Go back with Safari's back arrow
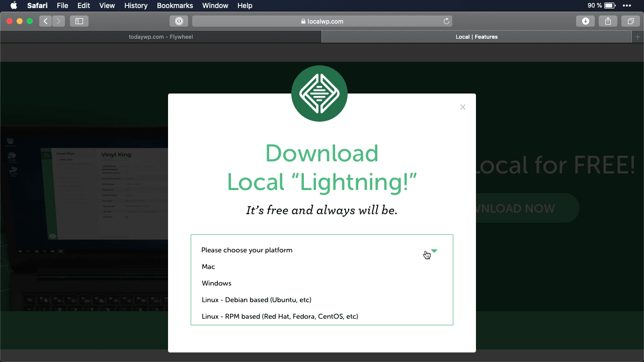 [46, 21]
